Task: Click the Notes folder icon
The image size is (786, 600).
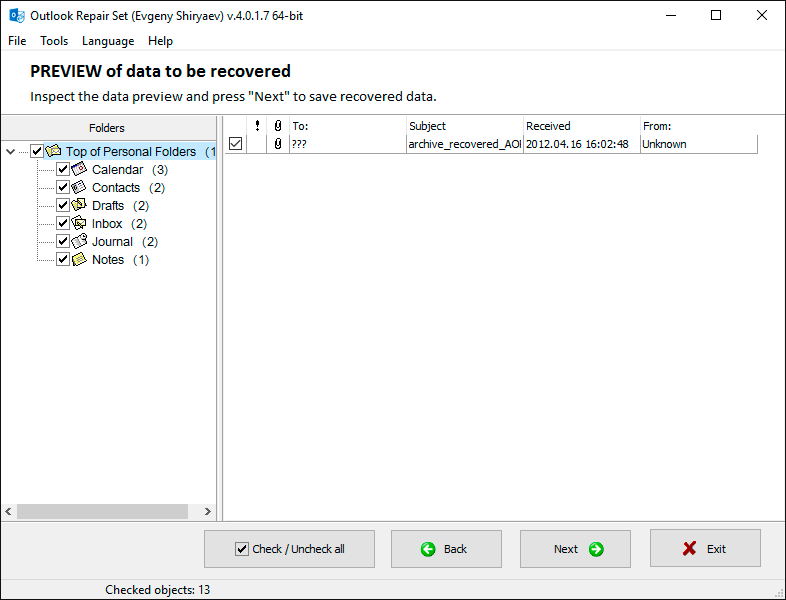Action: tap(79, 259)
